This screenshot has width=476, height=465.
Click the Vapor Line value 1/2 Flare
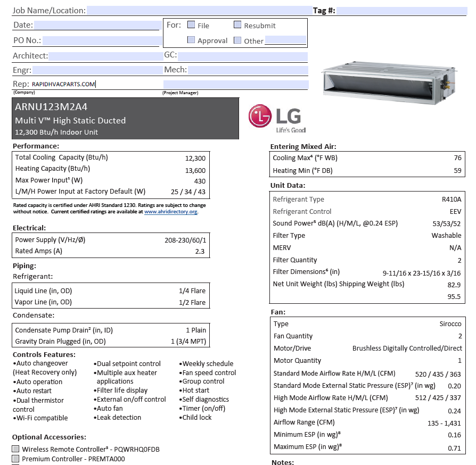(192, 302)
